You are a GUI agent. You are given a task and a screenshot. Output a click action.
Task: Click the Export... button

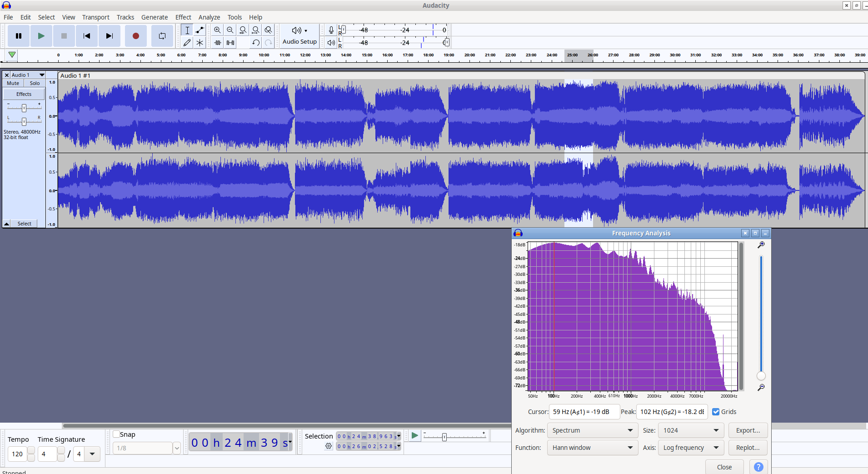pos(748,430)
